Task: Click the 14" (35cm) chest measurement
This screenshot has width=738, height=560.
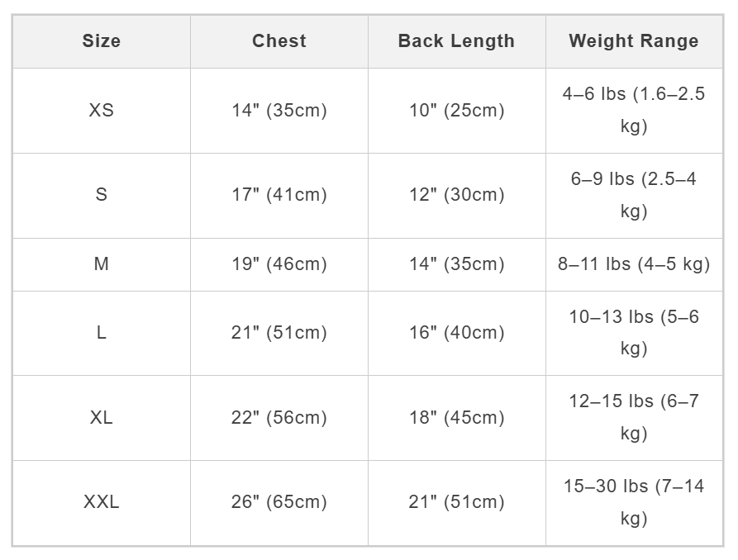Action: coord(279,111)
